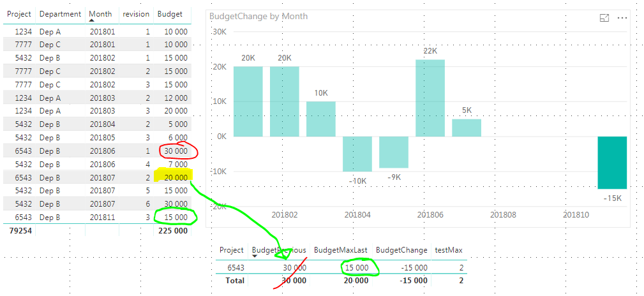
Task: Select the first 20K bar for 201801
Action: coord(248,101)
